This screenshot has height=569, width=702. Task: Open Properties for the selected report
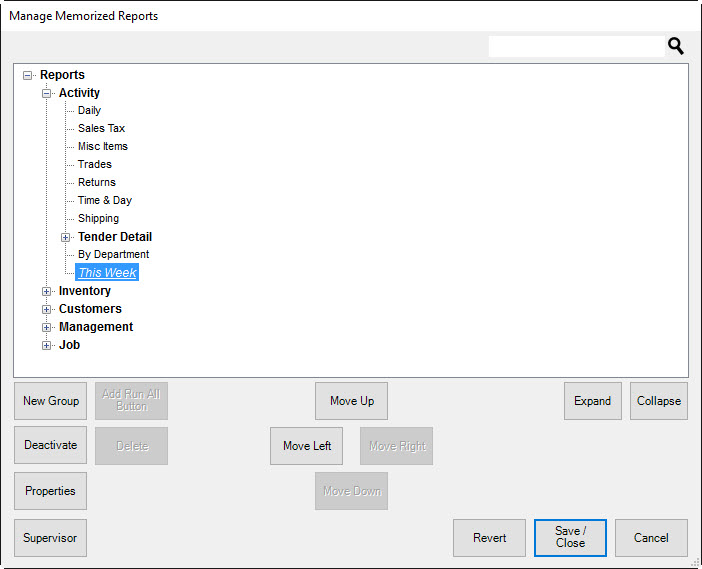click(51, 491)
